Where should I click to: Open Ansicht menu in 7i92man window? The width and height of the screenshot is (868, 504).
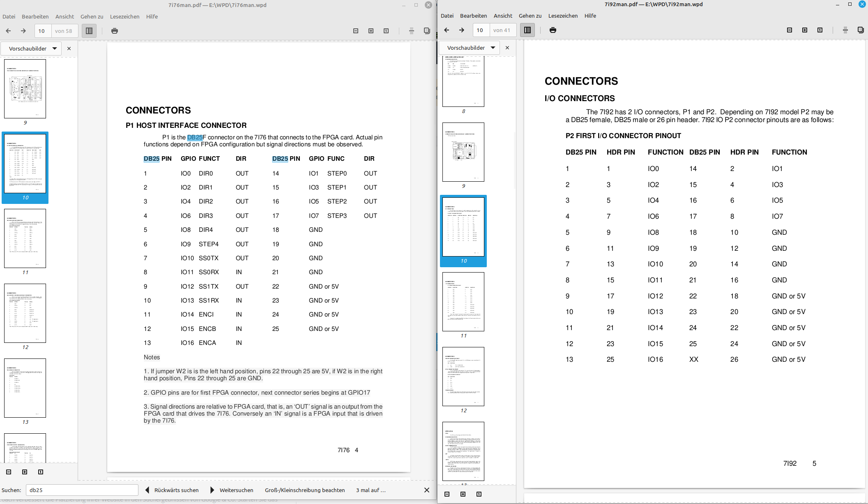[x=503, y=16]
